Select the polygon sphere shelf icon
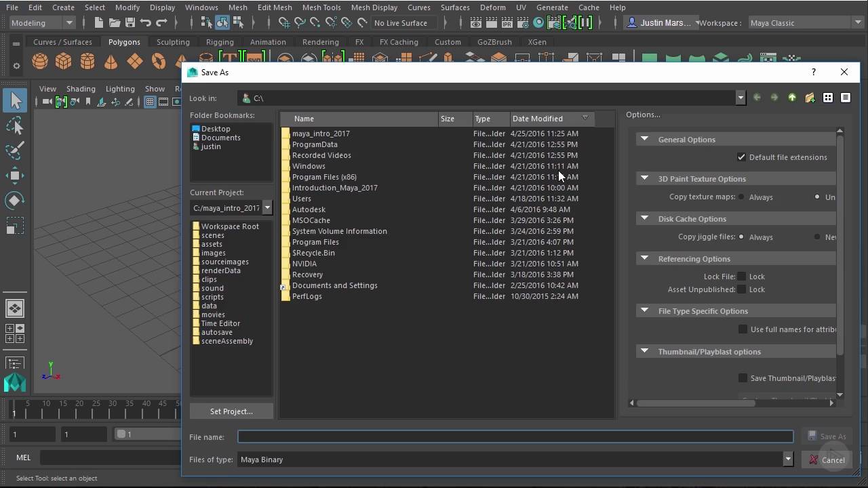This screenshot has height=488, width=868. click(x=40, y=62)
